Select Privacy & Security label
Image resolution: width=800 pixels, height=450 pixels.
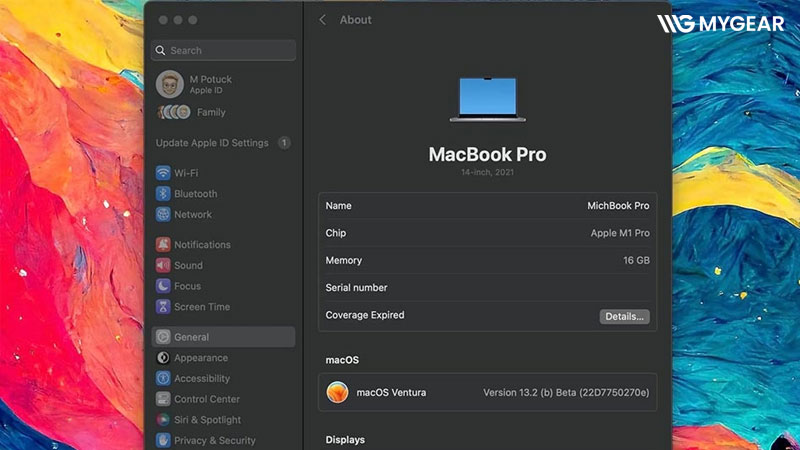(x=215, y=440)
